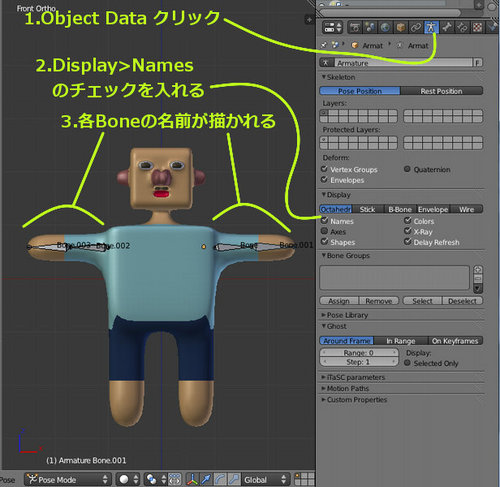The height and width of the screenshot is (487, 500).
Task: Open the Object Constraints chain icon
Action: 416,28
